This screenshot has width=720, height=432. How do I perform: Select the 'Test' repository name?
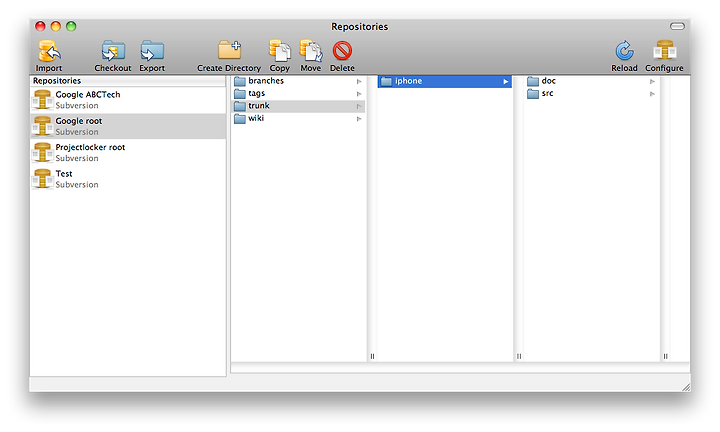pos(64,174)
